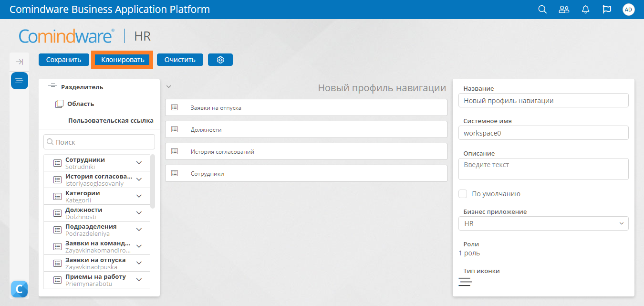
Task: Select the Сотрудники navigation item
Action: [x=306, y=173]
